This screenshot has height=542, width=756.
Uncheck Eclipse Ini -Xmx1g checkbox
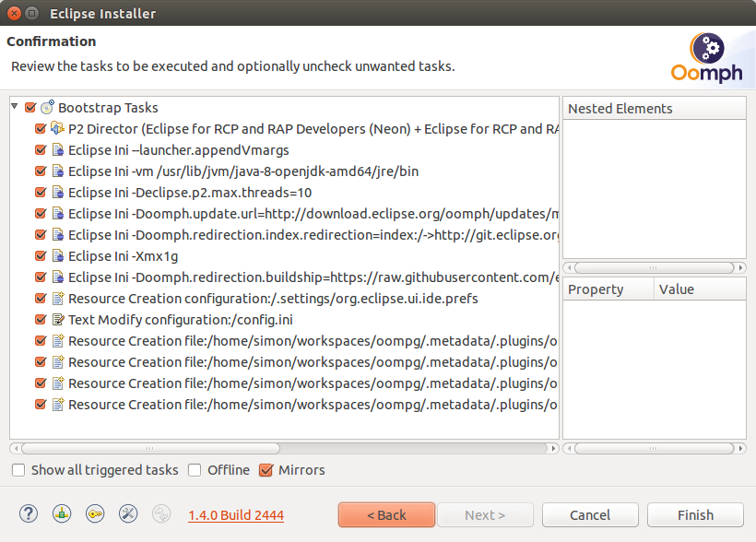pyautogui.click(x=41, y=256)
